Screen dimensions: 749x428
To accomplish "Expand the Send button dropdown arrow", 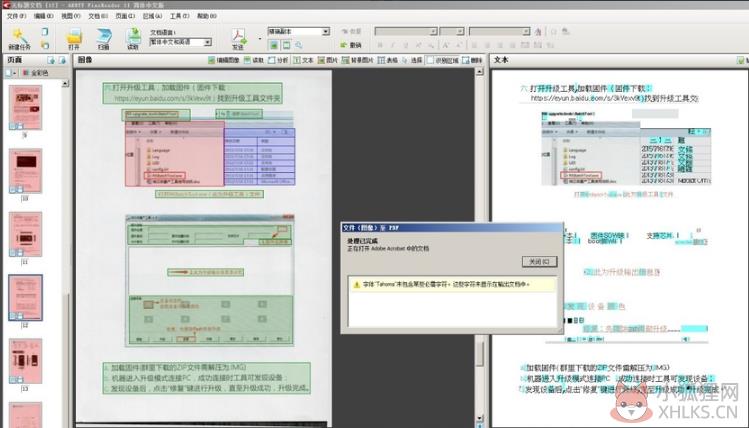I will point(260,38).
